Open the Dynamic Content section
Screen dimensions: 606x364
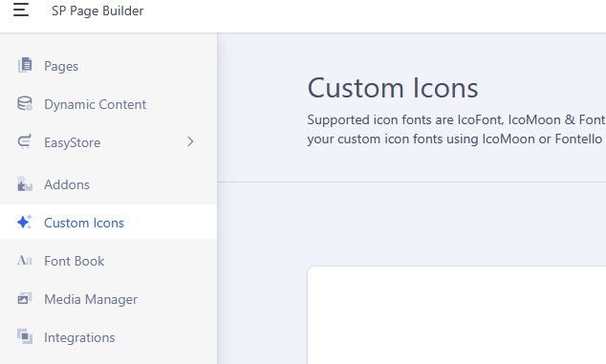[x=108, y=104]
